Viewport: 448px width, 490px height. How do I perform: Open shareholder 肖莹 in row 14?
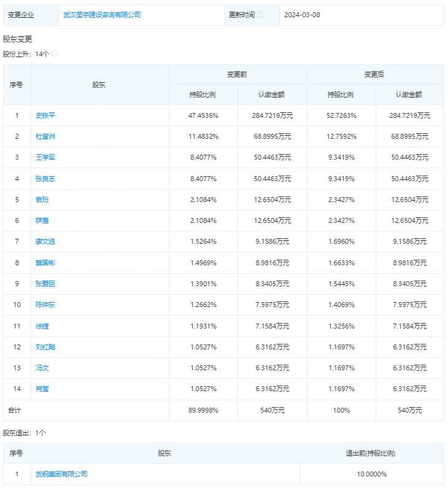pos(42,389)
